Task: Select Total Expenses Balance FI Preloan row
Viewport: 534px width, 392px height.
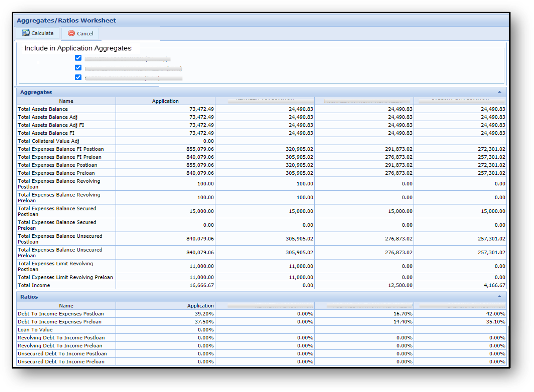Action: (x=261, y=157)
